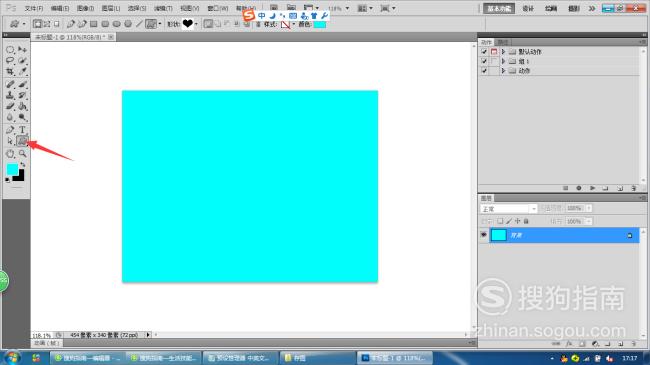Open the blend mode dropdown 正常
Screen dimensions: 650x365
click(509, 209)
